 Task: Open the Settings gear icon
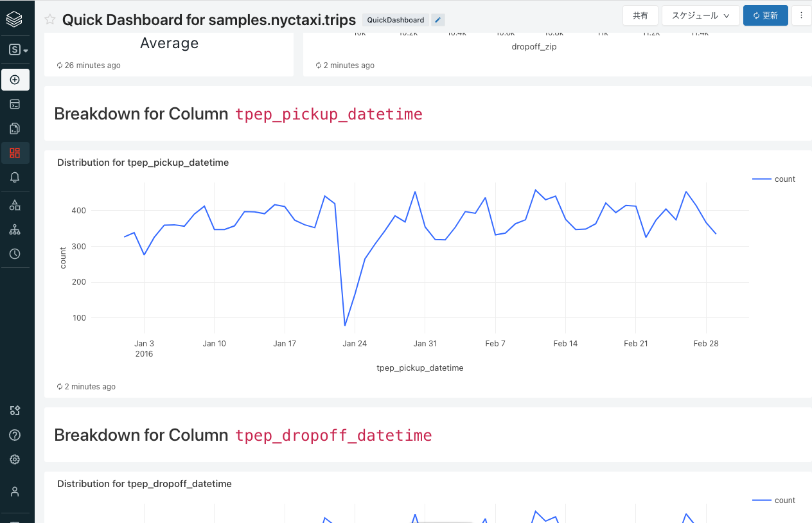click(15, 459)
